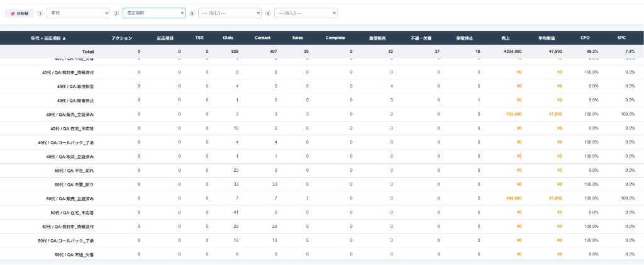Click the 反応項目 table column header

(165, 38)
